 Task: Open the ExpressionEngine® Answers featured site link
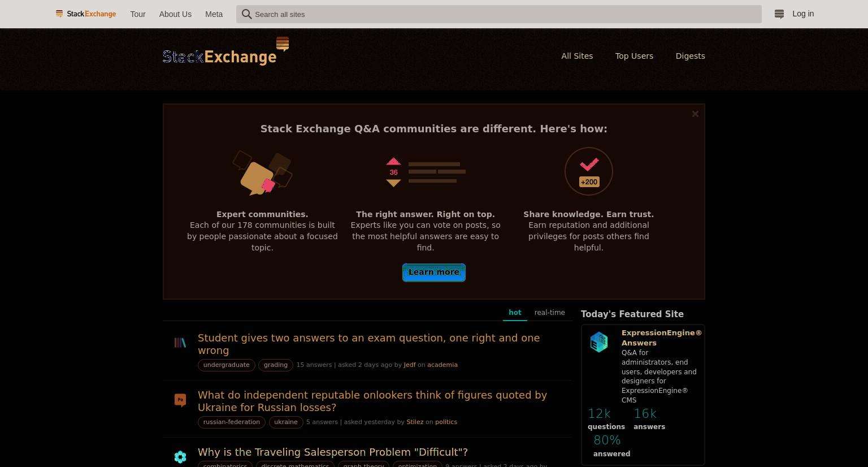click(661, 338)
